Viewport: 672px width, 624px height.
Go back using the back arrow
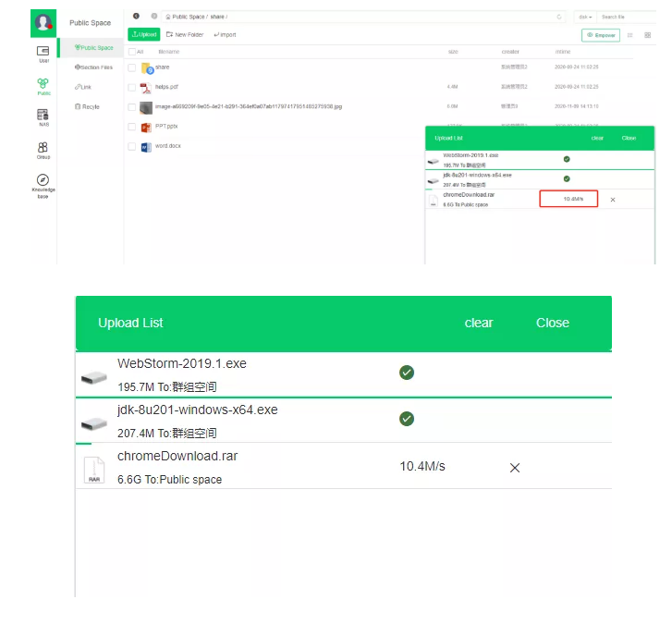click(x=137, y=17)
